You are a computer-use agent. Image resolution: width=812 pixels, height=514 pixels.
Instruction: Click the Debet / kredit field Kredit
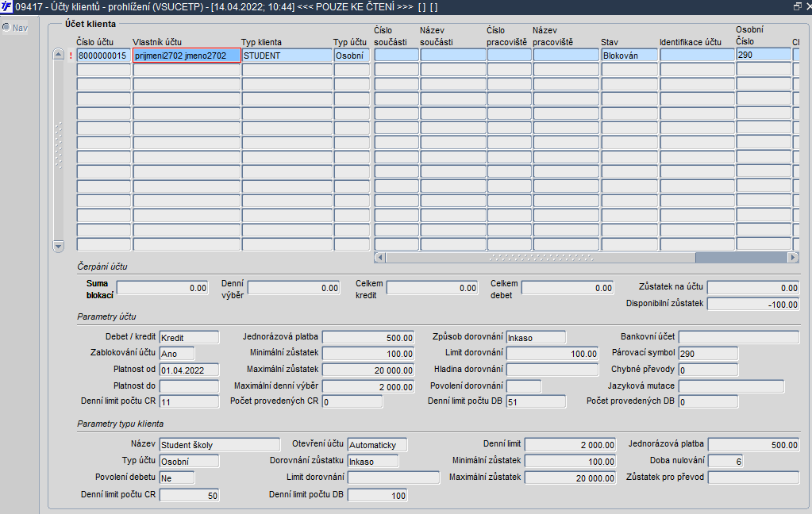point(189,337)
